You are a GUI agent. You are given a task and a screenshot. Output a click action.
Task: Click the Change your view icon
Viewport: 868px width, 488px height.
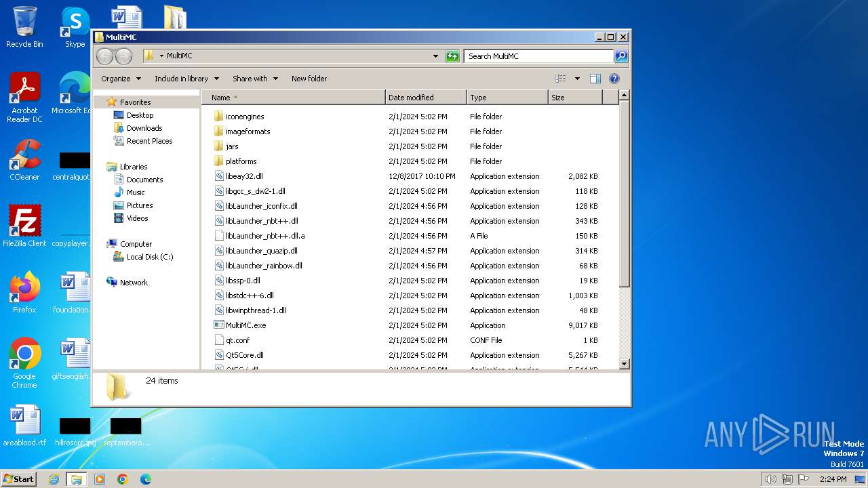[x=561, y=79]
